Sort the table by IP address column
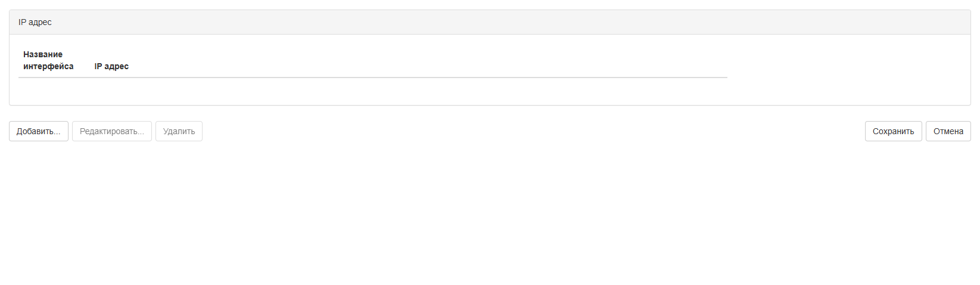Viewport: 980px width, 285px height. tap(111, 66)
